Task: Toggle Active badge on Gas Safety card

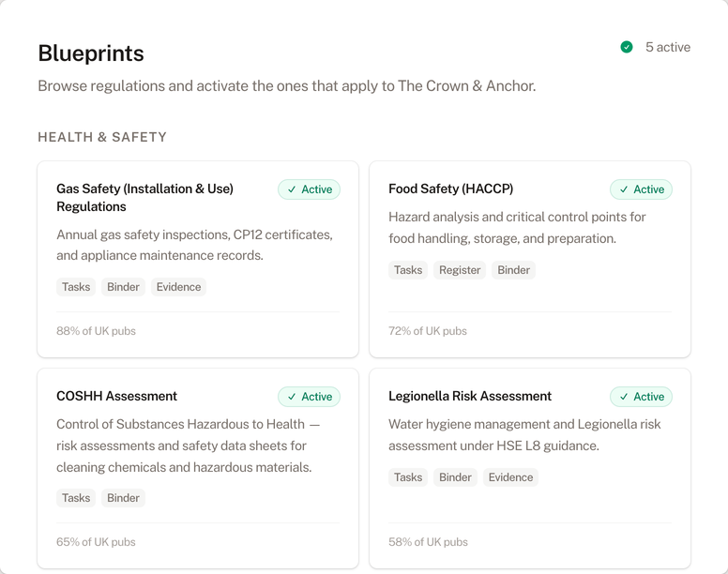Action: [x=309, y=189]
